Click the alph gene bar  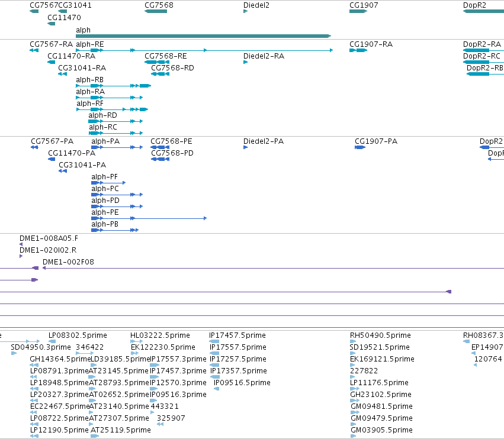click(x=203, y=36)
